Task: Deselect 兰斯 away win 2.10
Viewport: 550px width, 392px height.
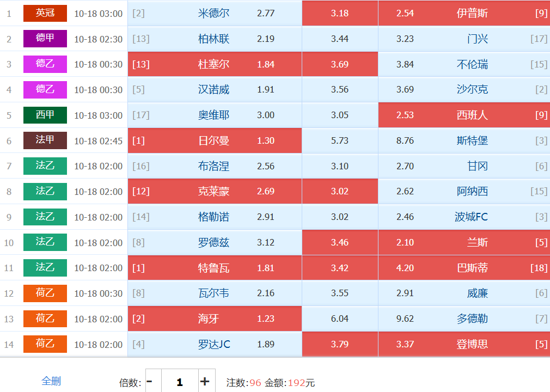Action: [464, 242]
